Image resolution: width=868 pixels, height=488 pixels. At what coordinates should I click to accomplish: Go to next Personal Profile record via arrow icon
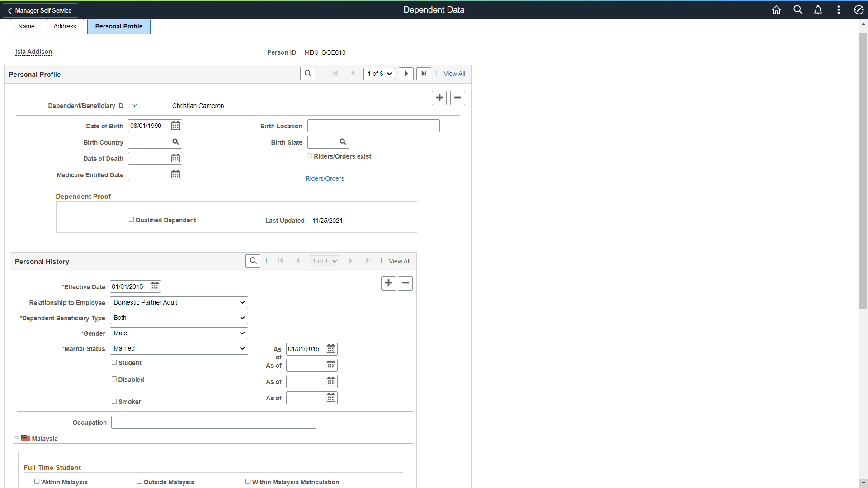[406, 74]
